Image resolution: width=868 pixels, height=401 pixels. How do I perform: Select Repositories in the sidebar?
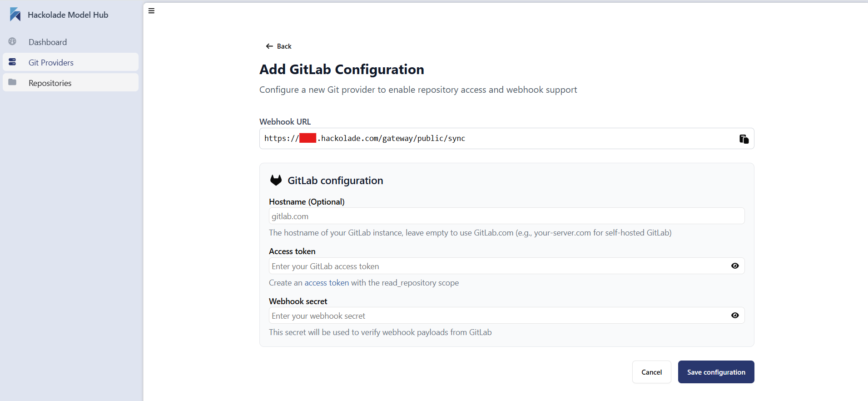pyautogui.click(x=50, y=82)
